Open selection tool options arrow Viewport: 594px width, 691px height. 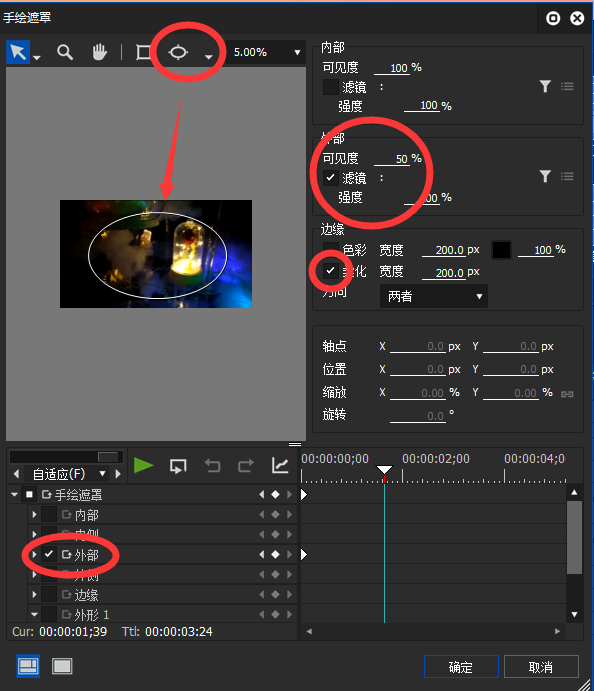pyautogui.click(x=37, y=57)
